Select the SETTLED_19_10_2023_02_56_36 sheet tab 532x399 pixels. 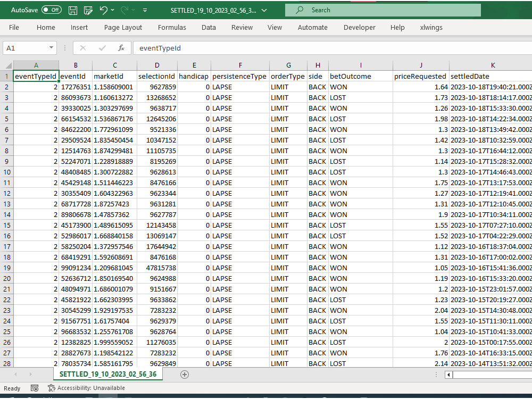coord(108,374)
